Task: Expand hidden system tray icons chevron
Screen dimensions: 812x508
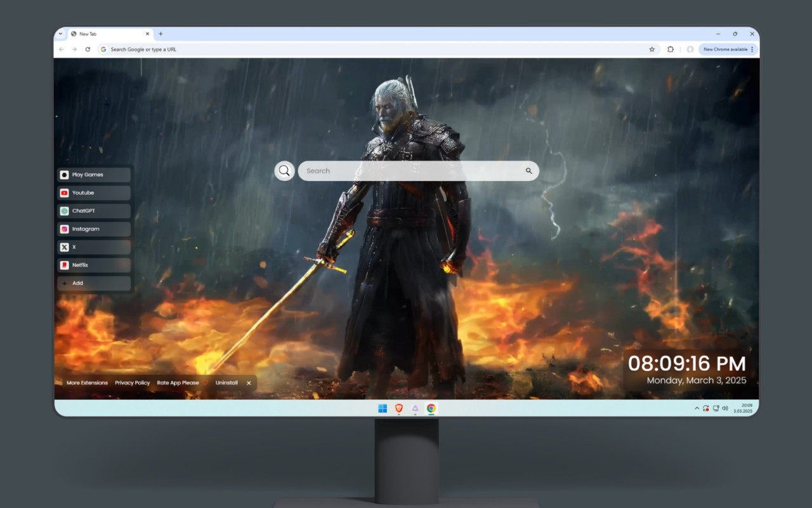Action: click(x=697, y=408)
